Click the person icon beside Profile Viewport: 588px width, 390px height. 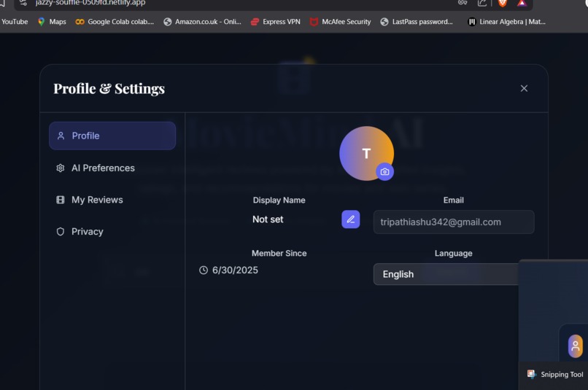[61, 136]
